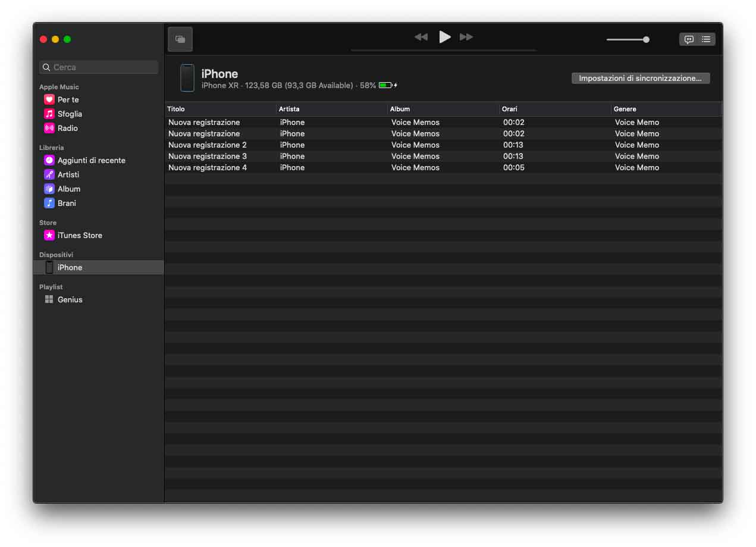Image resolution: width=756 pixels, height=547 pixels.
Task: Click the Playlist section header
Action: 51,287
